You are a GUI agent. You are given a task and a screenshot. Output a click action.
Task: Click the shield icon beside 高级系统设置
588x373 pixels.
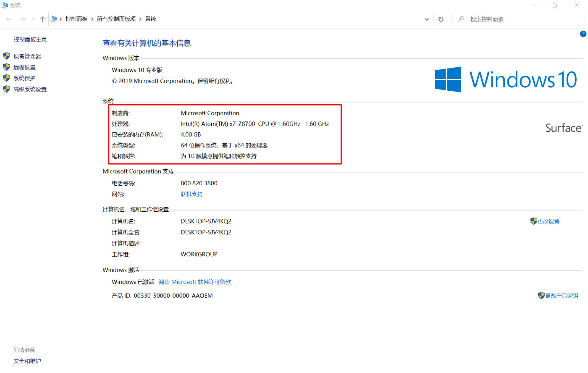pos(6,89)
